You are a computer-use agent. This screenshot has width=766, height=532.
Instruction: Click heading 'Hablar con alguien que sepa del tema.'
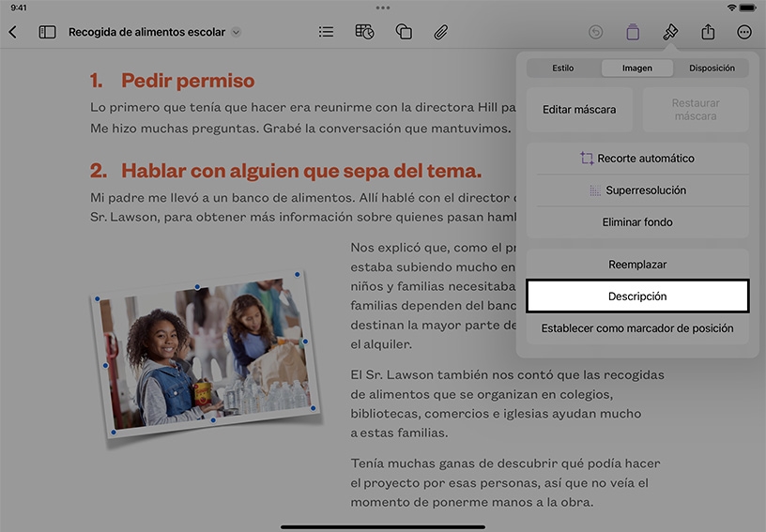(x=301, y=171)
